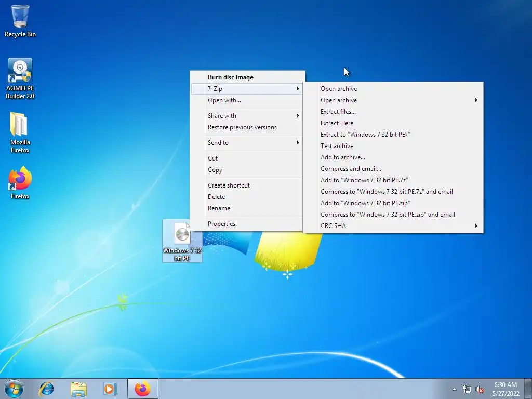Launch Internet Explorer from the taskbar

pos(46,389)
